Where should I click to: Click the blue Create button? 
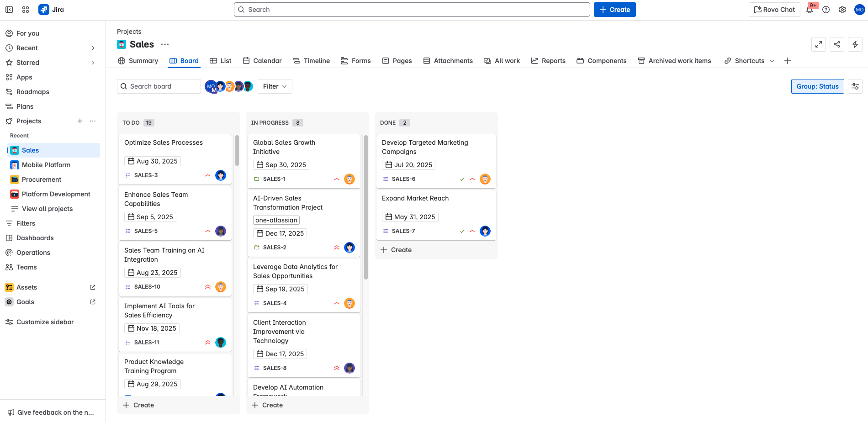614,10
